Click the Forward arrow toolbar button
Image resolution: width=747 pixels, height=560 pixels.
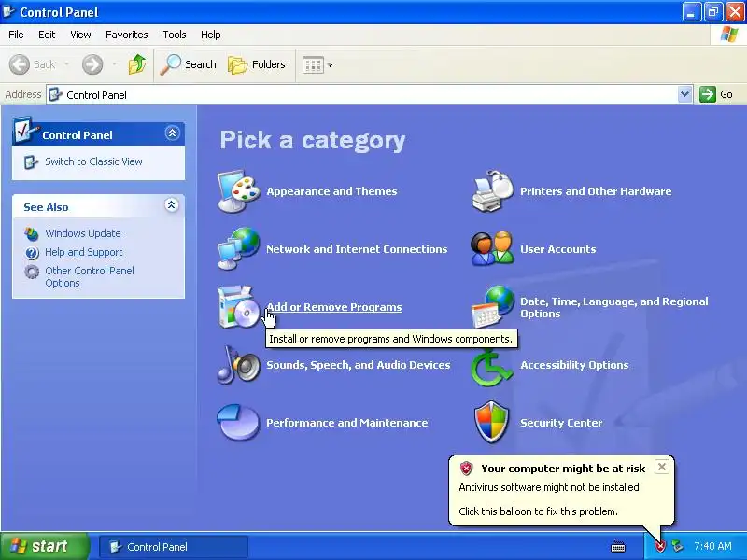[92, 64]
